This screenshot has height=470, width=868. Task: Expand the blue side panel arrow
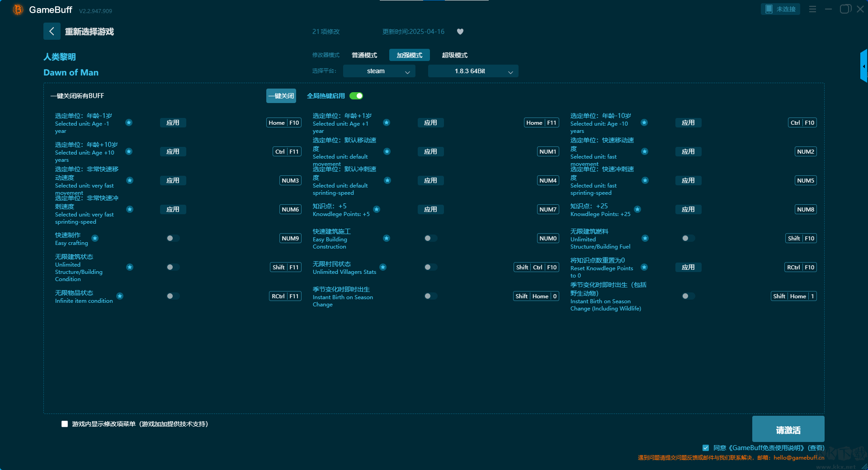point(863,66)
